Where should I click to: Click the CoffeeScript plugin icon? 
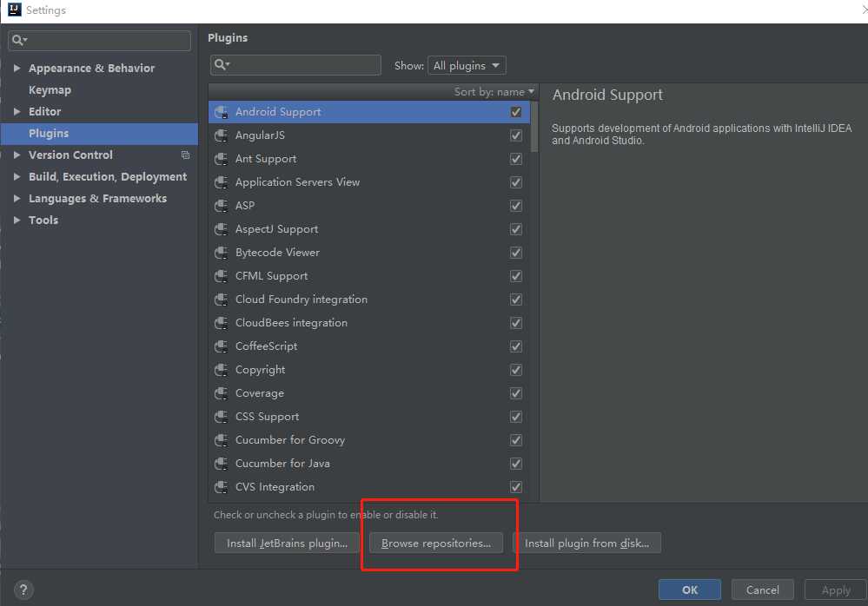(221, 346)
